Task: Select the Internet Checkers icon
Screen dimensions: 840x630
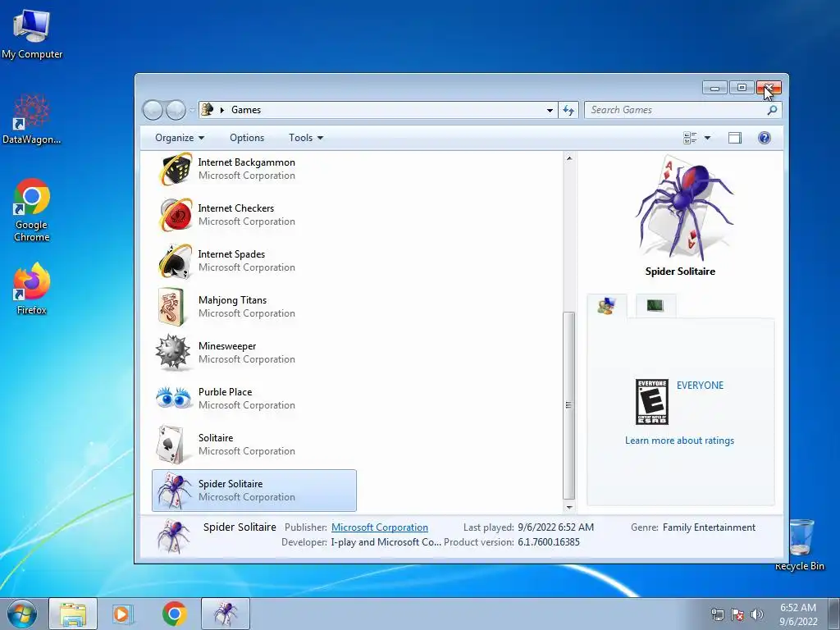Action: (175, 215)
